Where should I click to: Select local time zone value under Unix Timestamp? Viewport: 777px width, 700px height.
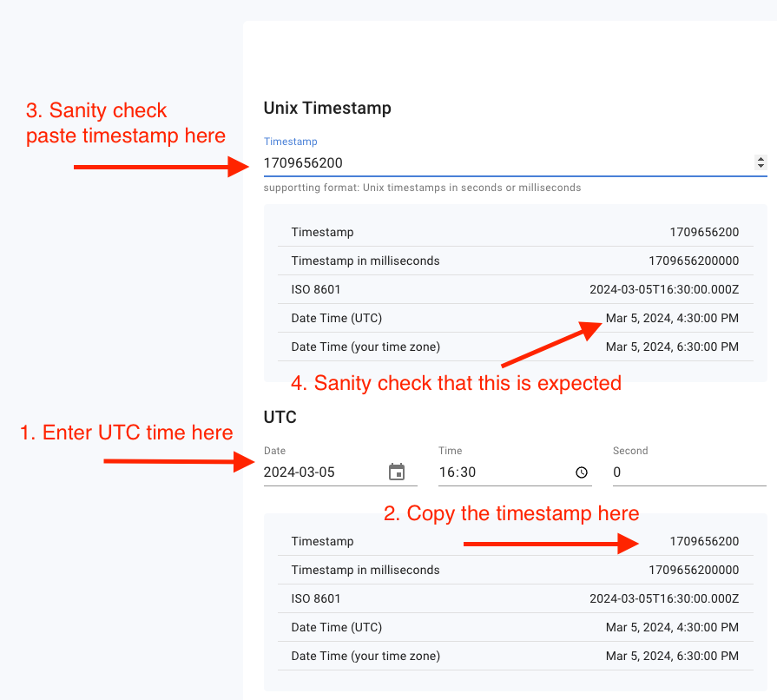point(672,347)
